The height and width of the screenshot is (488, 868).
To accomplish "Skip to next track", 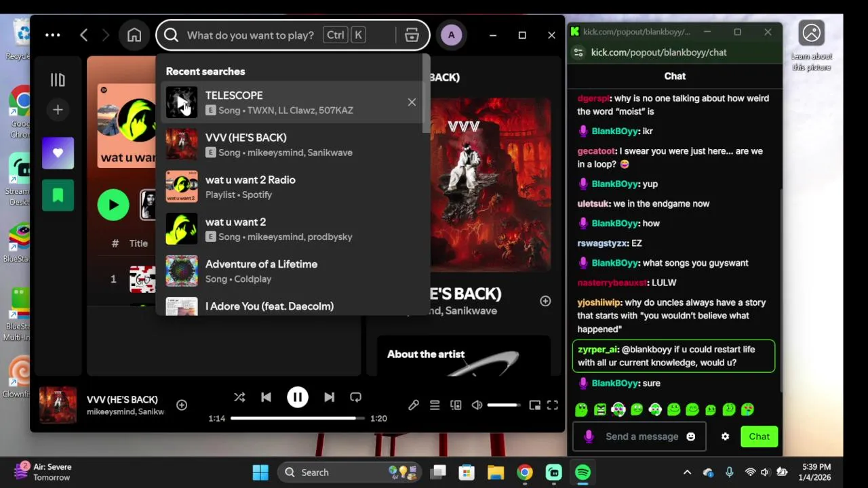I will pos(329,397).
